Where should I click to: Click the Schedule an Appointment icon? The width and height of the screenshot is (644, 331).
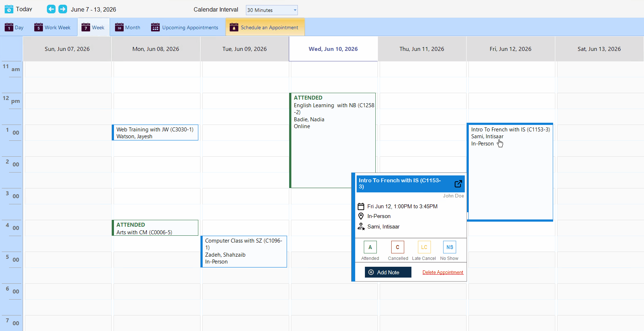[x=234, y=27]
